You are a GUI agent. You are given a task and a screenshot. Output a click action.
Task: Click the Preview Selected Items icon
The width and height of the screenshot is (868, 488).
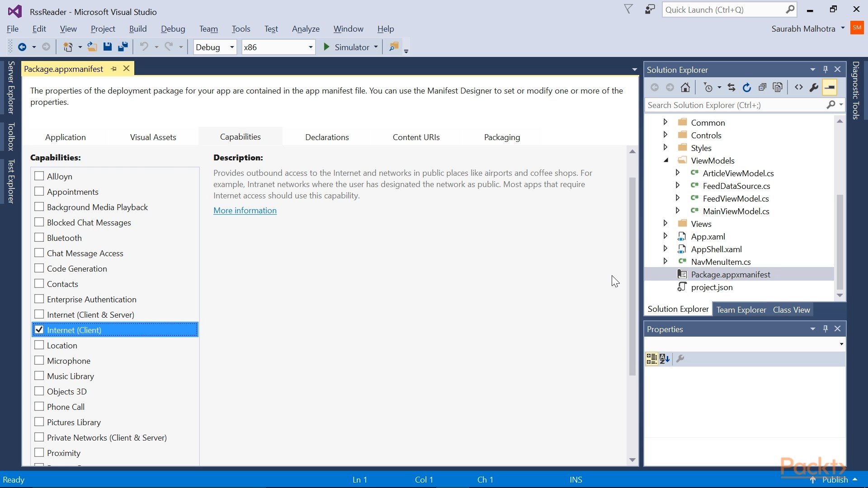[x=830, y=88]
